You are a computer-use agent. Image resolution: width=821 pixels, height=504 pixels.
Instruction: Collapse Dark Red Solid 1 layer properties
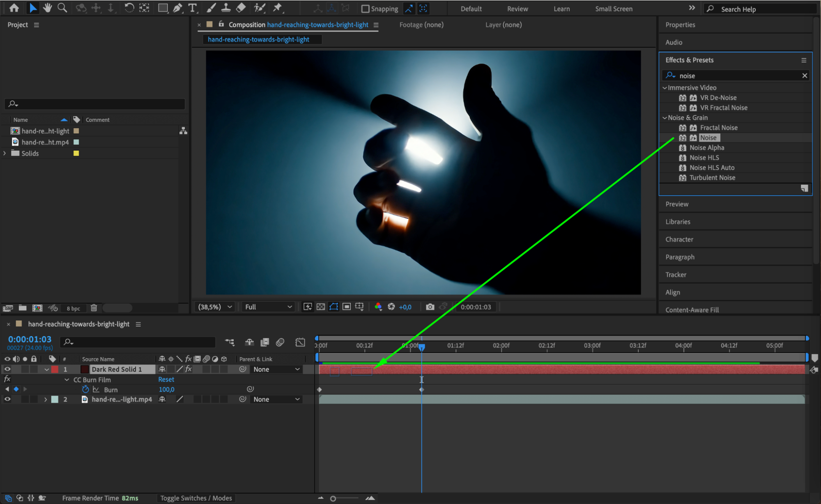46,369
